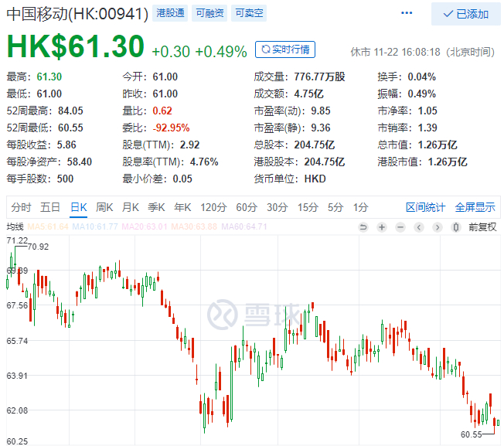
Task: Click the 52周最高 value 84.05
Action: click(70, 111)
